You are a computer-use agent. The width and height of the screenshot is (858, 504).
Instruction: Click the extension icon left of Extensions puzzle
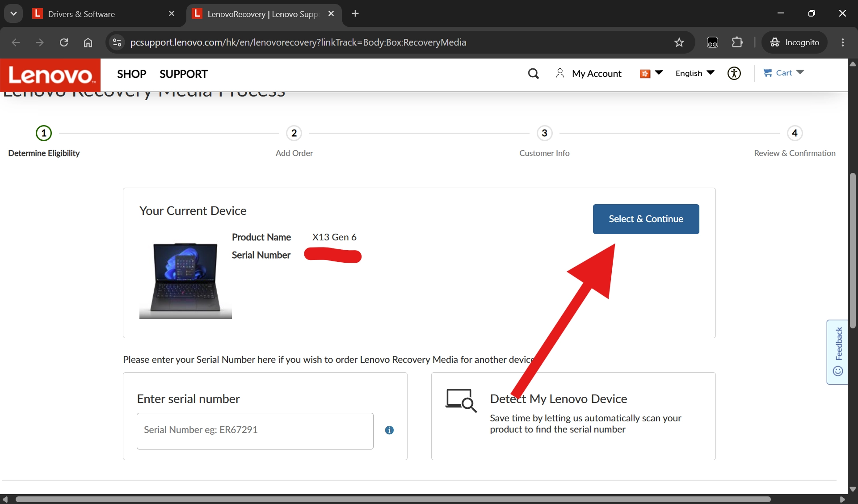[x=713, y=42]
